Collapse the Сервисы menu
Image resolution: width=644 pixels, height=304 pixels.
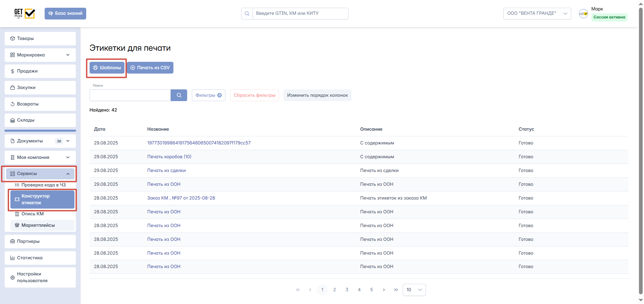[40, 174]
